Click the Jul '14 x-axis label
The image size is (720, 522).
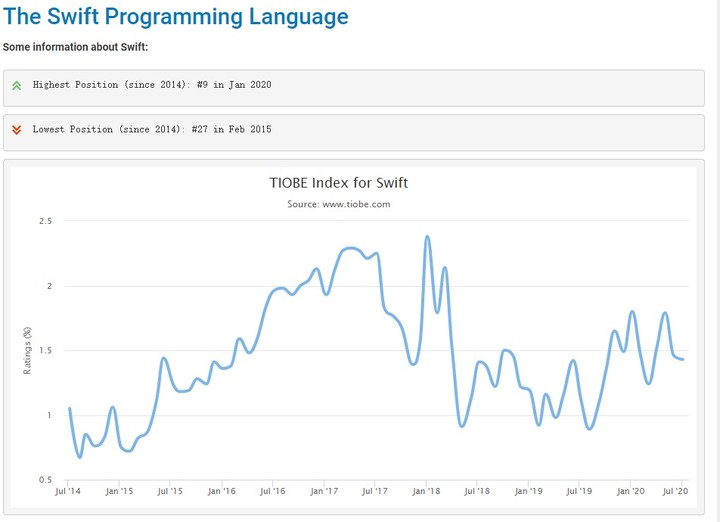[x=68, y=491]
